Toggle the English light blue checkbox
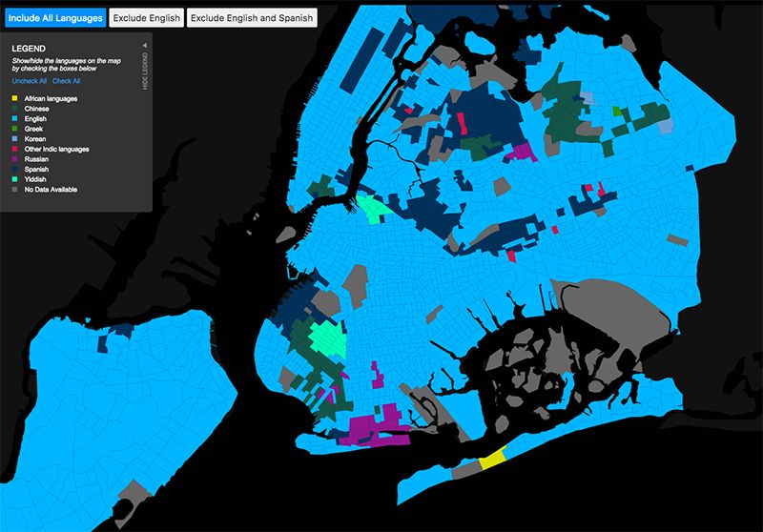763x532 pixels. 15,119
